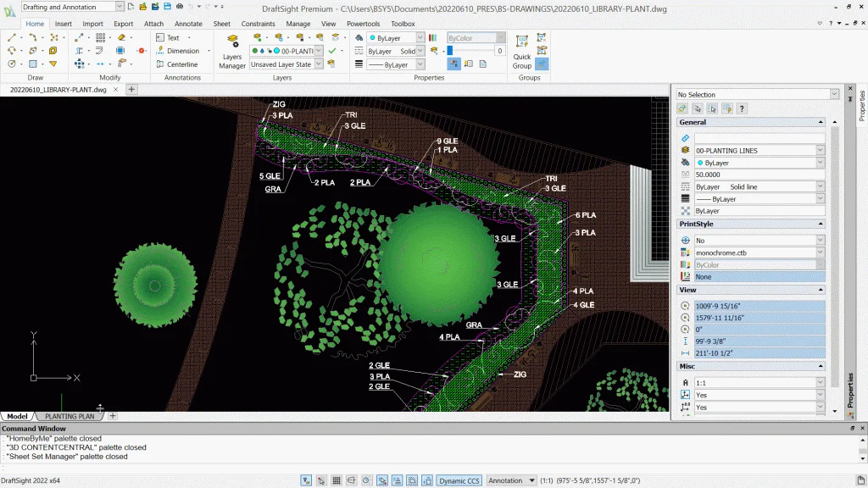
Task: Toggle the Grid display in status bar
Action: [337, 481]
